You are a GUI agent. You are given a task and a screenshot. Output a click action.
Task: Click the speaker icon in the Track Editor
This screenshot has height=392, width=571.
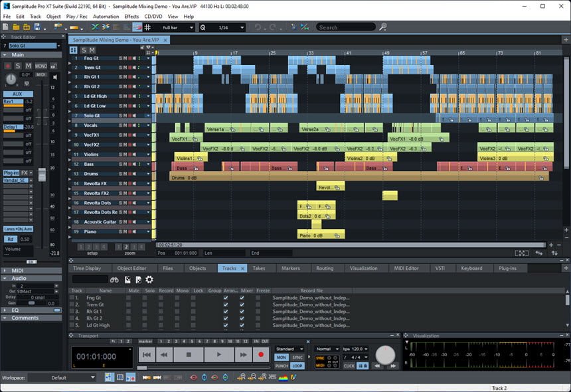[x=55, y=77]
